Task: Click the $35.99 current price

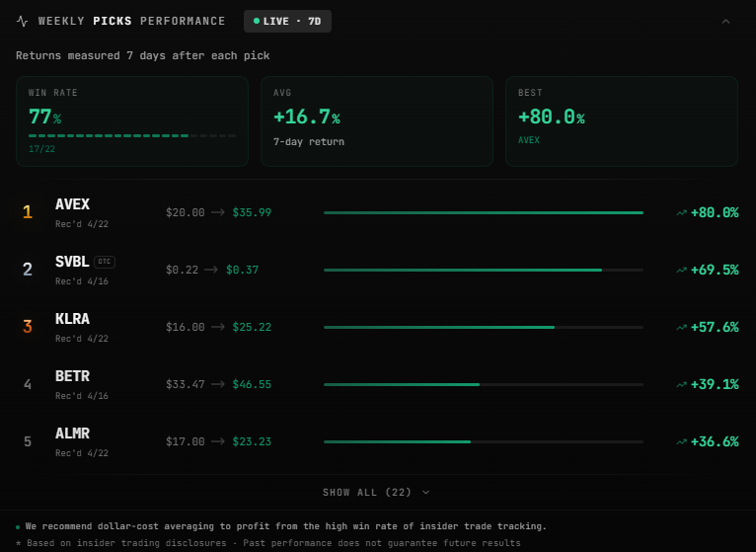Action: (x=252, y=212)
